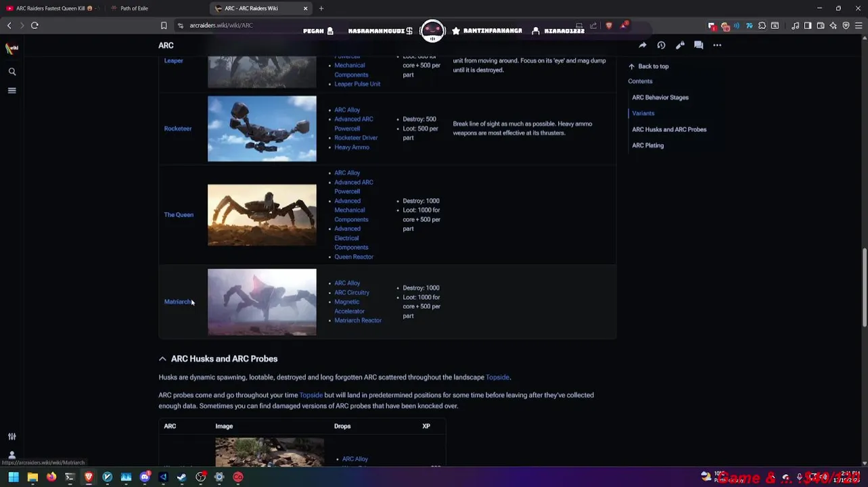
Task: Open the Rocketeer Driver item link
Action: [356, 138]
